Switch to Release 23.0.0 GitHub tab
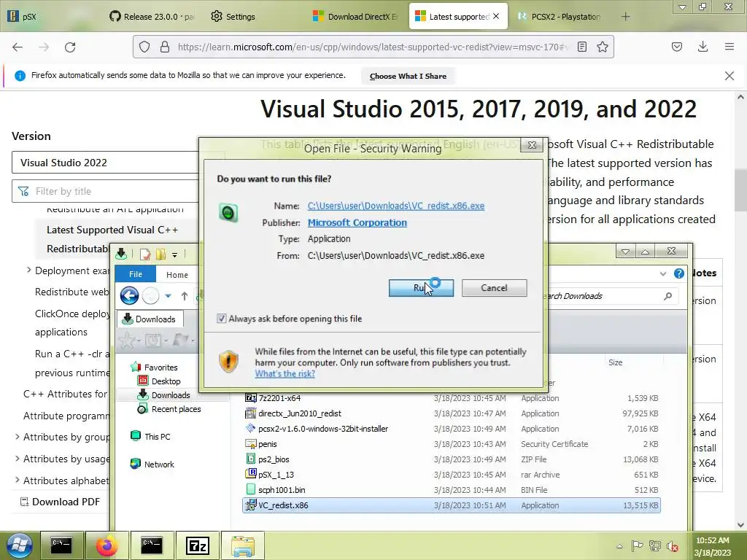747x560 pixels. coord(152,17)
